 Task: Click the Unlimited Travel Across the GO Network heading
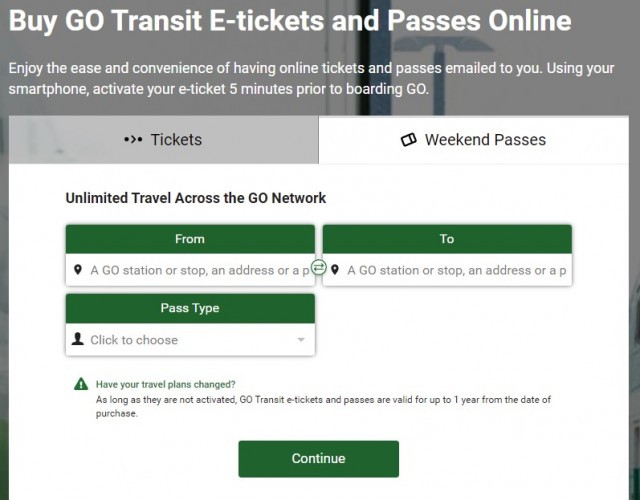coord(196,198)
